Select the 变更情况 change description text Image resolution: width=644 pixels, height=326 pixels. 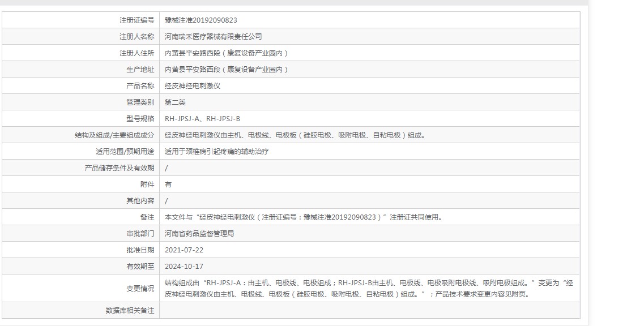(x=369, y=289)
